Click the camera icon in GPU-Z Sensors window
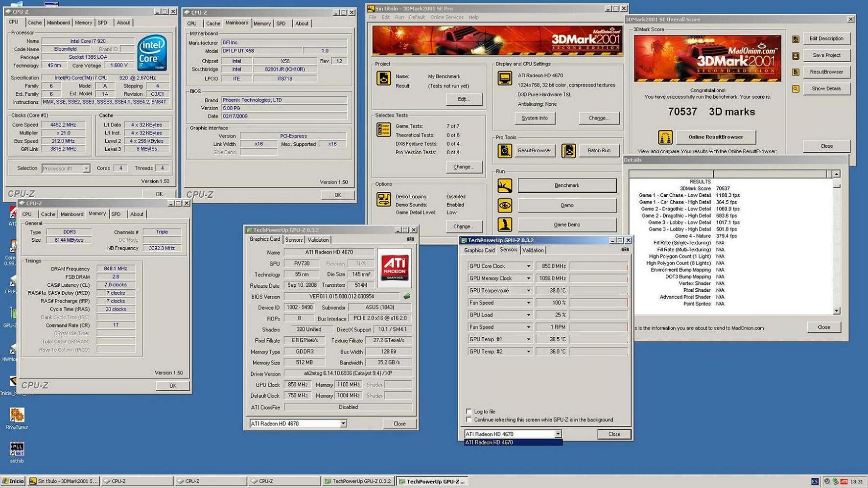868x488 pixels. 625,250
